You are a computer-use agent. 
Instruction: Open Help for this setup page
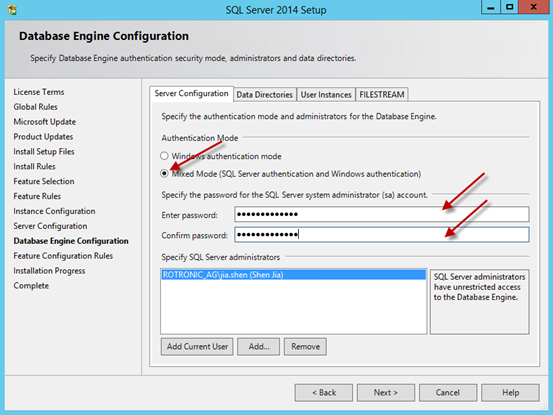coord(510,393)
